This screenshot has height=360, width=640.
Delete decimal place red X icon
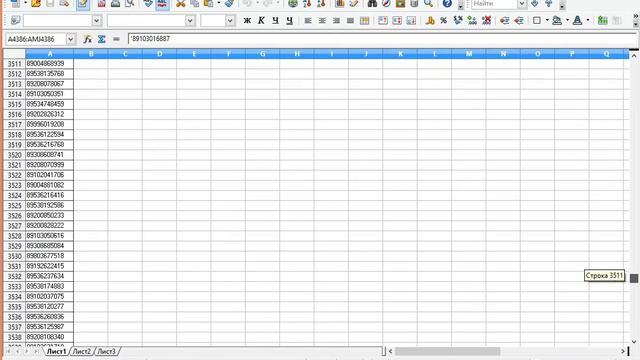[x=486, y=20]
